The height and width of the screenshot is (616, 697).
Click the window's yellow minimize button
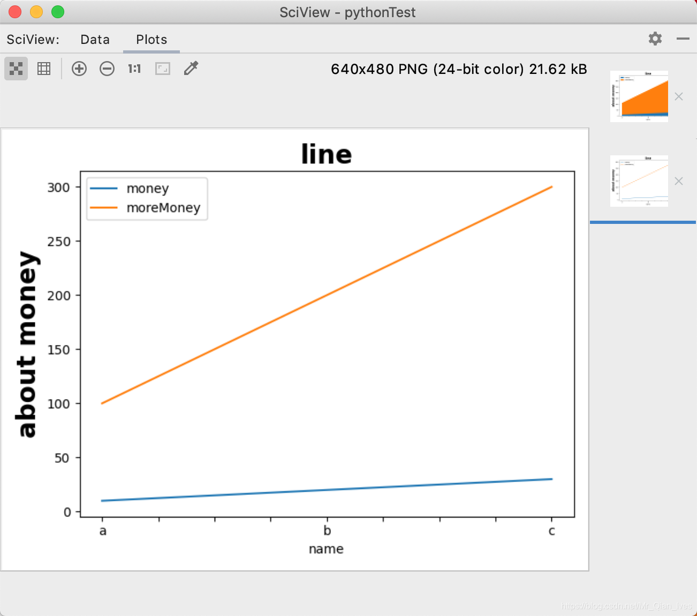click(x=36, y=12)
